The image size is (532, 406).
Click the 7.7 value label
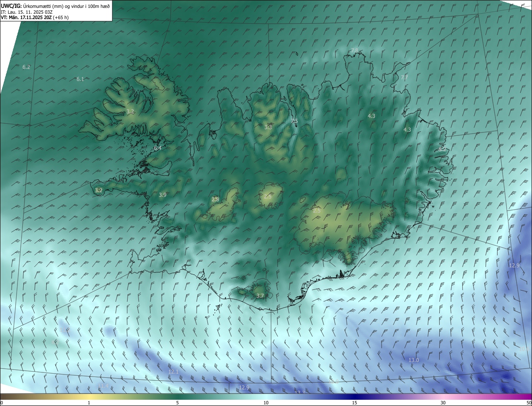[404, 77]
